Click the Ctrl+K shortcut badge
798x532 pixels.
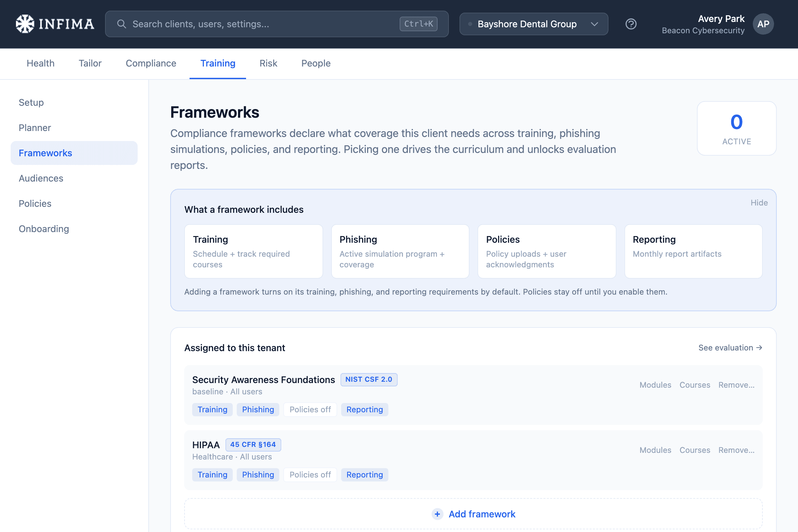pos(418,24)
